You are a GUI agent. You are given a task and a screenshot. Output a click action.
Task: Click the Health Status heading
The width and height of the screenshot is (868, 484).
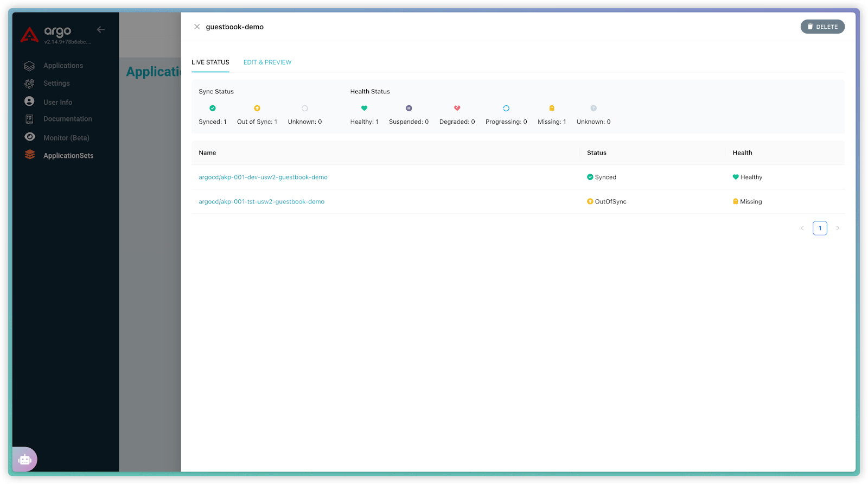click(370, 91)
